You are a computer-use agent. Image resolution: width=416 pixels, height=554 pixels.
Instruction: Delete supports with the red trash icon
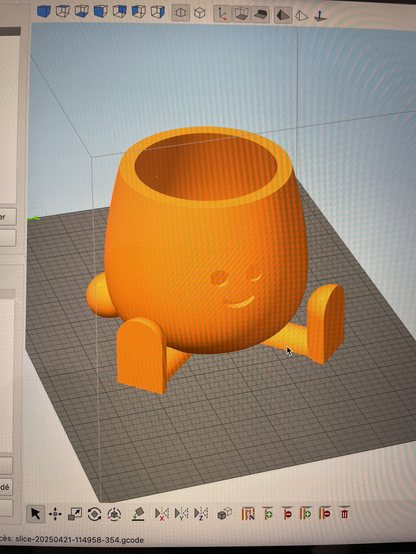[345, 513]
